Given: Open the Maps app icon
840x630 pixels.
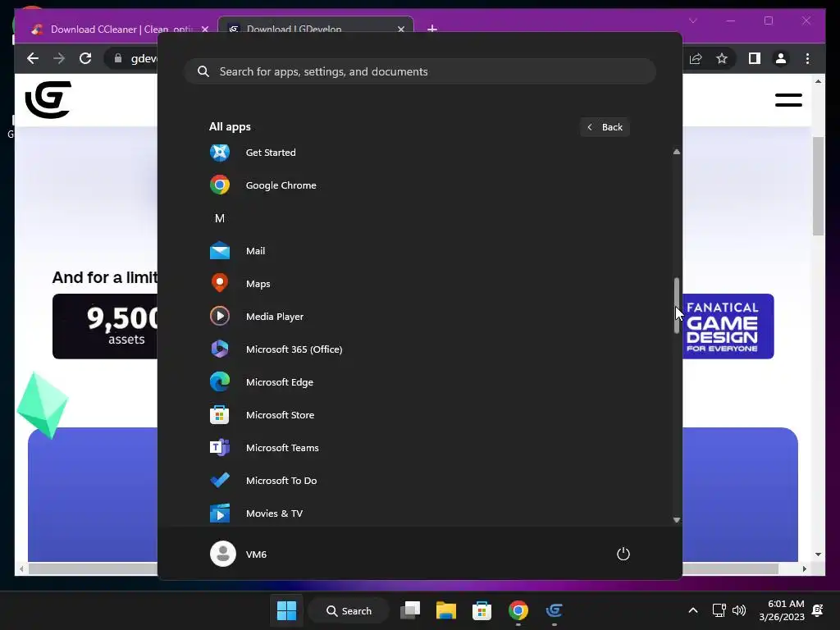Looking at the screenshot, I should 220,283.
